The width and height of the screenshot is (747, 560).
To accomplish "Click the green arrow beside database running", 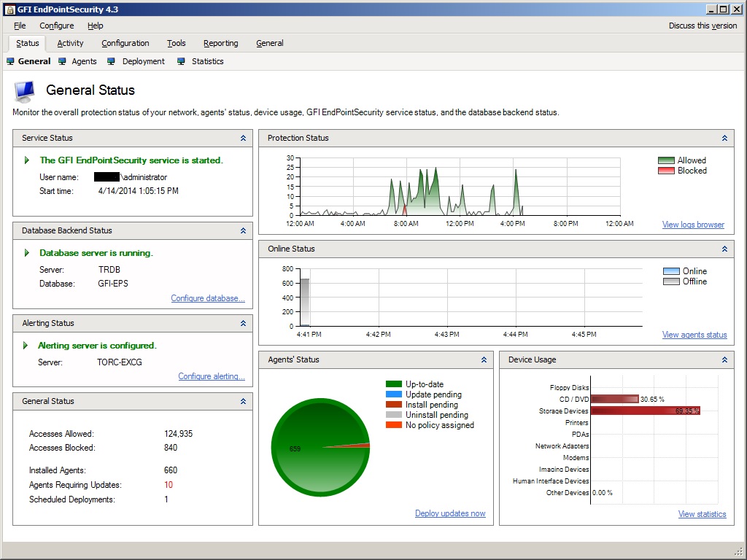I will click(x=27, y=253).
